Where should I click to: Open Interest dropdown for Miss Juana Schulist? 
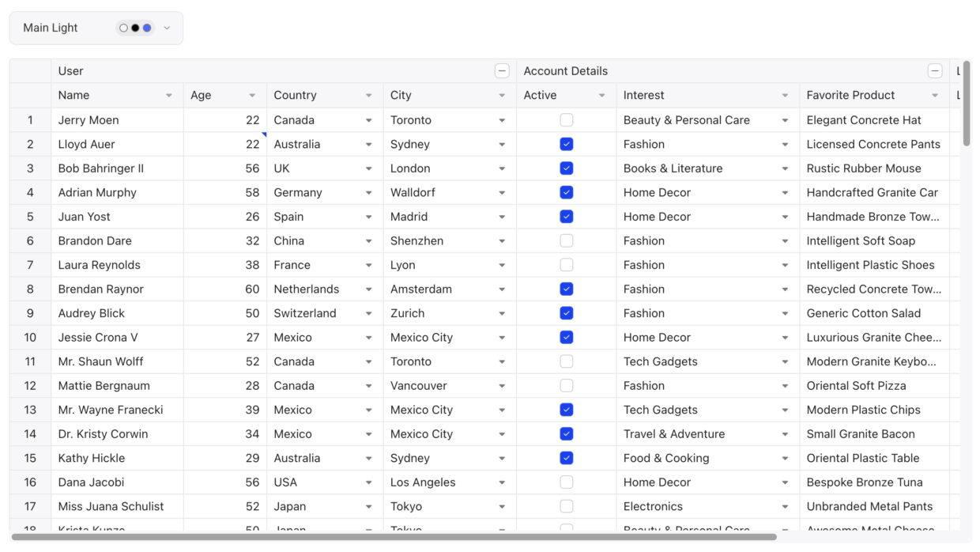785,506
